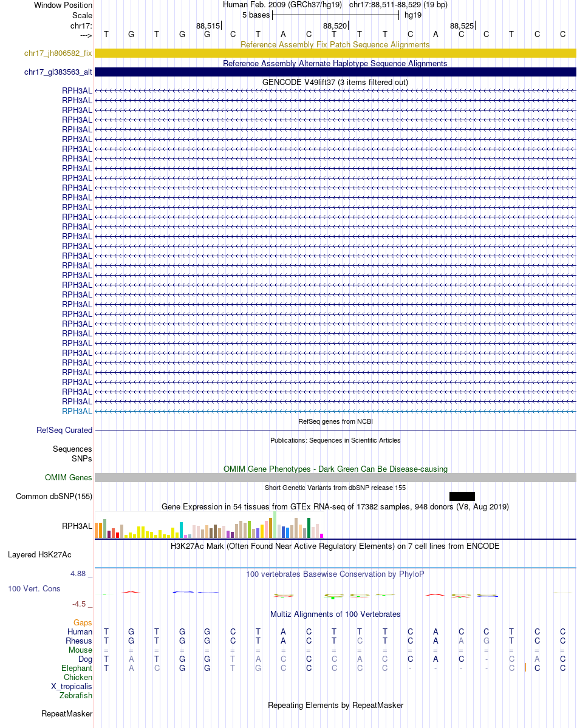Open the H3K27Ac Mark ENCODE track title

[x=335, y=546]
